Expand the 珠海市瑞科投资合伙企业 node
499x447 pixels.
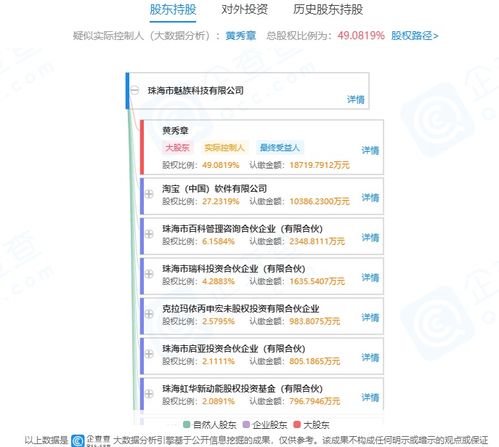[x=149, y=274]
